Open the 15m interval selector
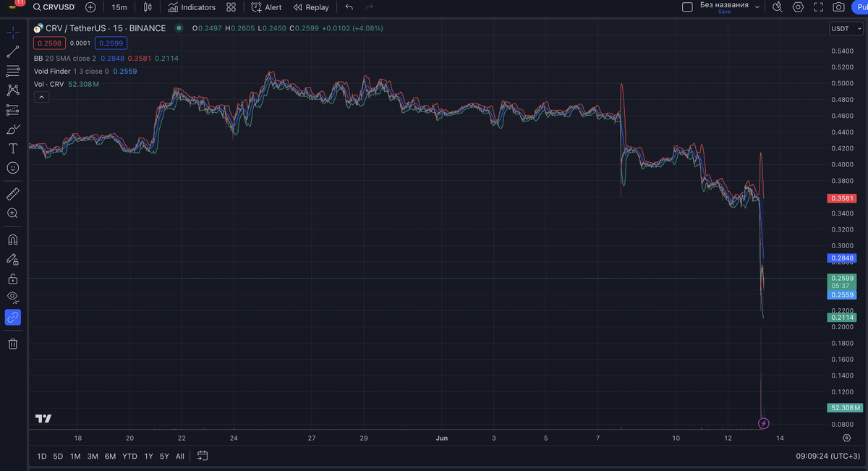Screen dimensions: 868x471 click(119, 7)
